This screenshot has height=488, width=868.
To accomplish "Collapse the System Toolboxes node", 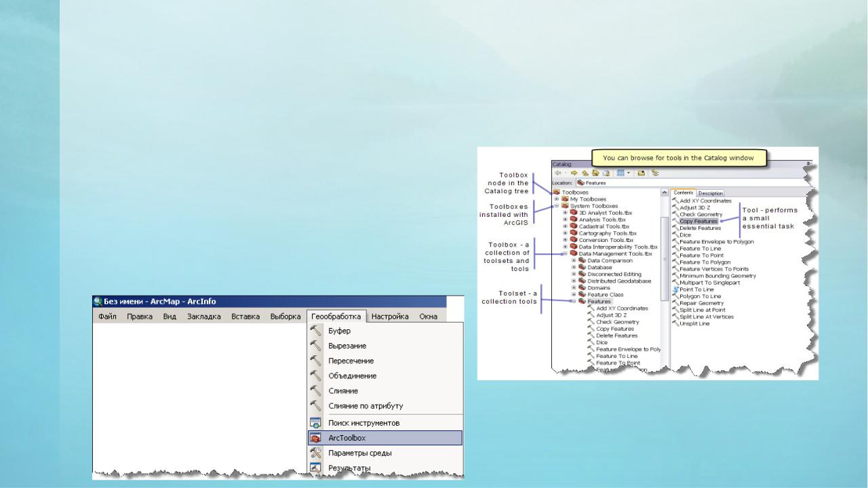I will click(x=557, y=206).
